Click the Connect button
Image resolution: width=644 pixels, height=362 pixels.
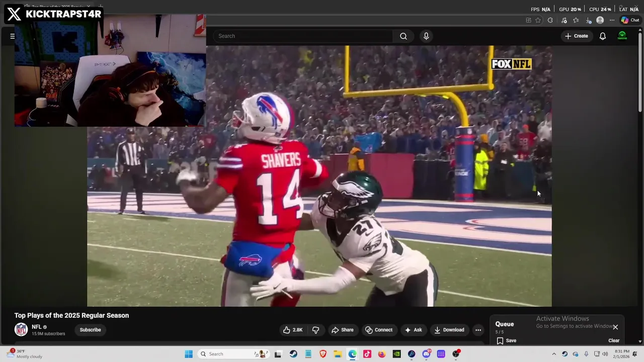click(x=379, y=330)
